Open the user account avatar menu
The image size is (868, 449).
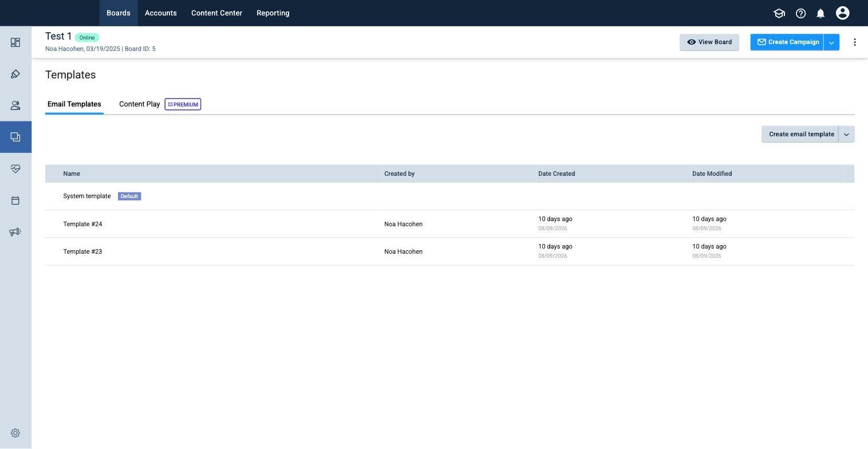842,13
